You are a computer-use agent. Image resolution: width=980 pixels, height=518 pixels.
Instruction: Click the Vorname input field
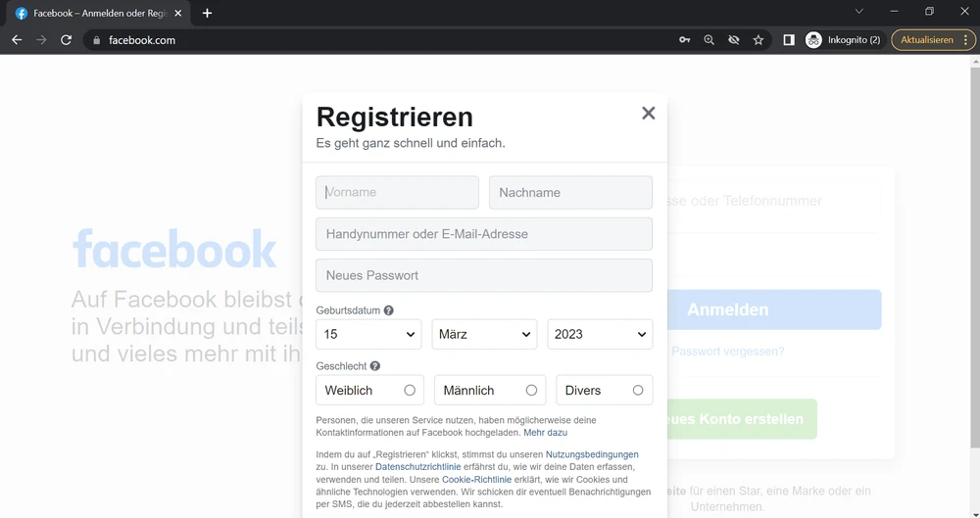click(397, 193)
